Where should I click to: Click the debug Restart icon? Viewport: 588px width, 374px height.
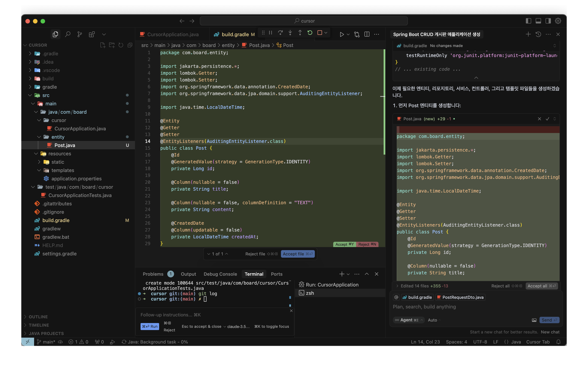310,33
